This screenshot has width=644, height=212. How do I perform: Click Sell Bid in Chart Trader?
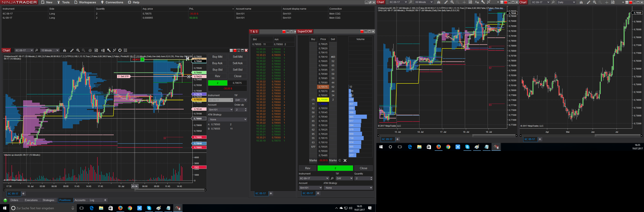(x=238, y=70)
